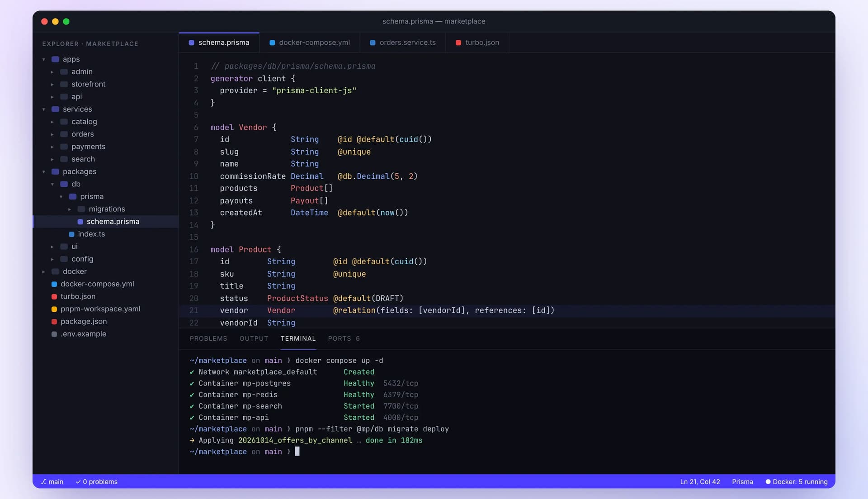Click the EXPLORER · MARKETPLACE header
Image resolution: width=868 pixels, height=499 pixels.
click(90, 44)
